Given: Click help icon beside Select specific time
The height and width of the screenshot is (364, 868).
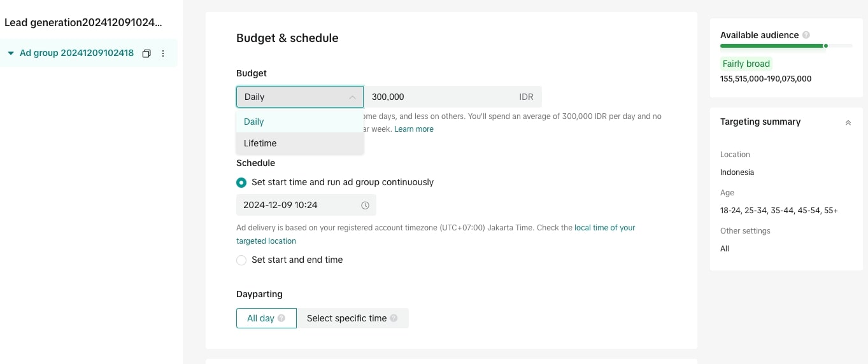Looking at the screenshot, I should (x=394, y=318).
